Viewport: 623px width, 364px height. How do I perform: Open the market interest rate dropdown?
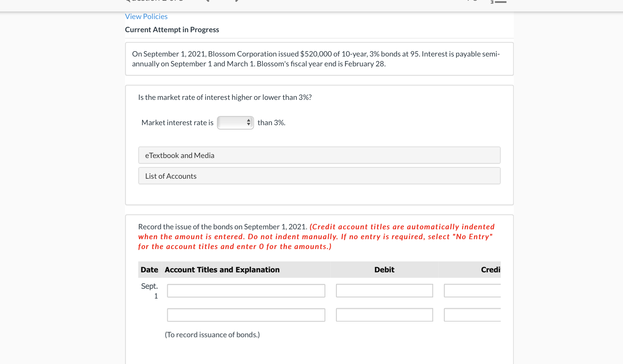235,122
